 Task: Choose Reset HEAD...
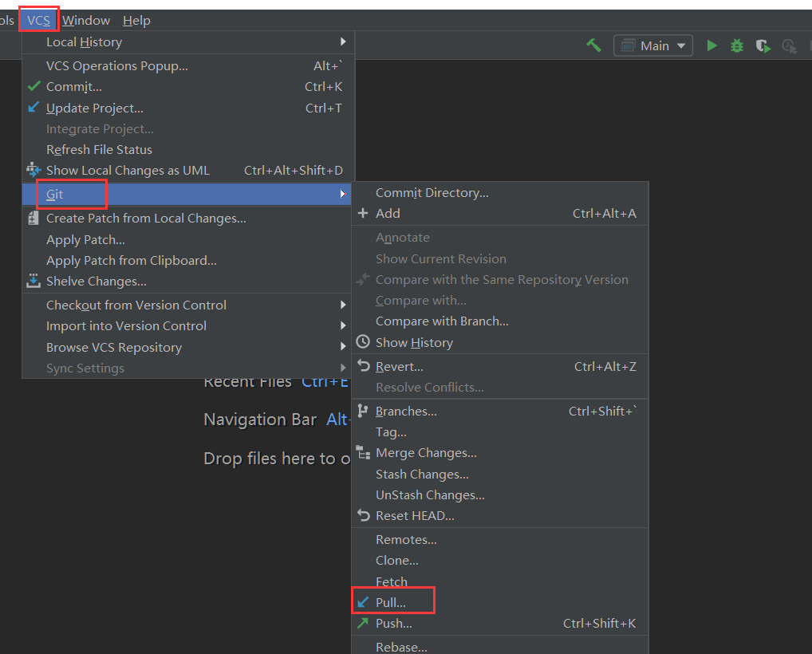(500, 516)
